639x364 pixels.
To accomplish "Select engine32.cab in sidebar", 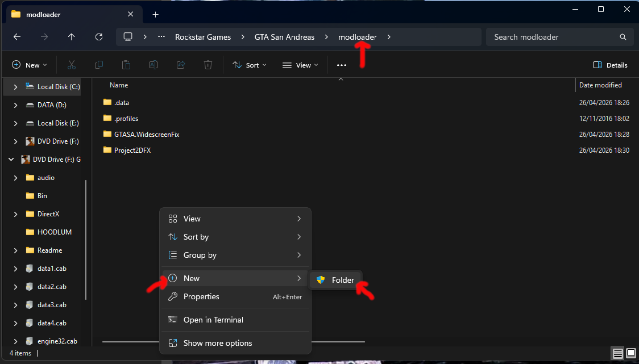I will [x=51, y=341].
